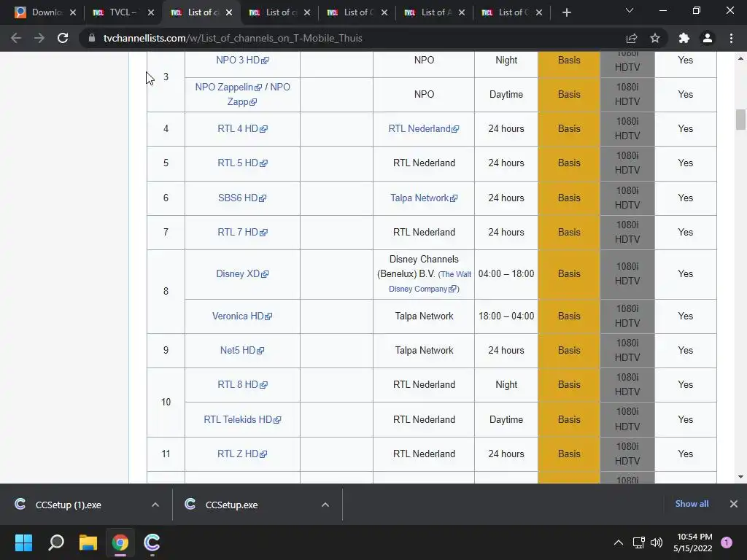Click the 04:00 – 18:00 cell
The image size is (747, 560).
coord(506,274)
